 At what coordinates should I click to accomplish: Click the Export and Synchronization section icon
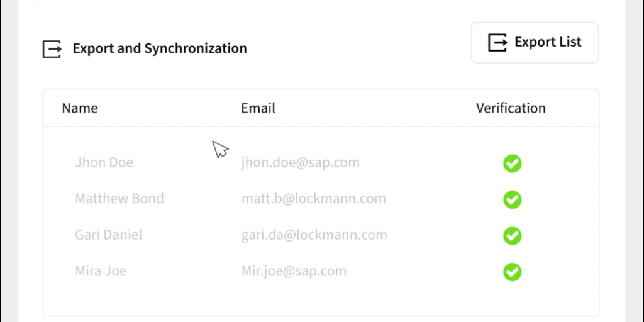coord(52,48)
